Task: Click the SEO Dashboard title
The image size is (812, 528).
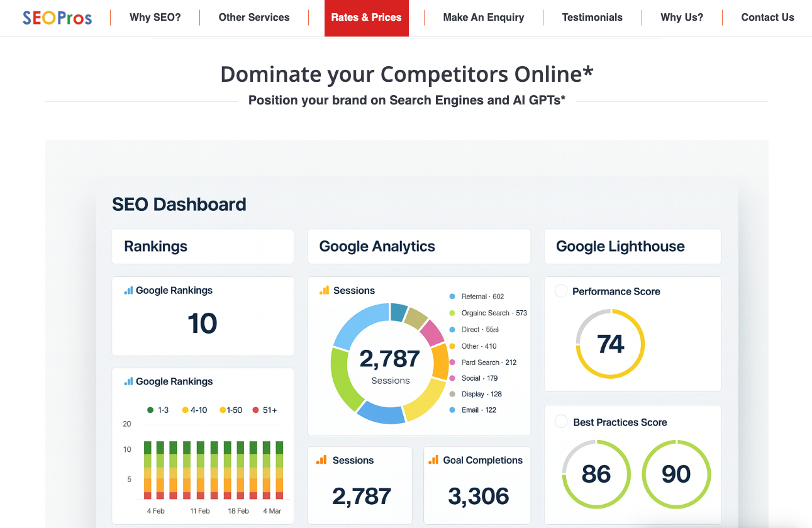Action: click(179, 205)
